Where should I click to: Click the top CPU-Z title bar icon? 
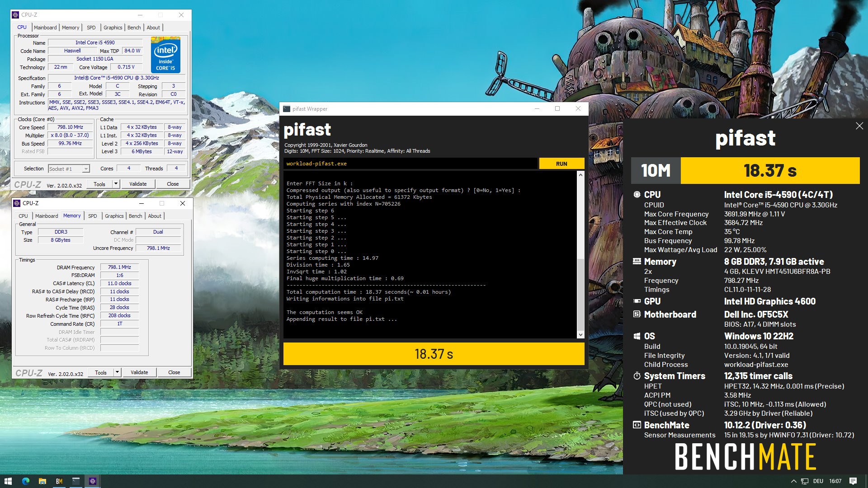(16, 15)
